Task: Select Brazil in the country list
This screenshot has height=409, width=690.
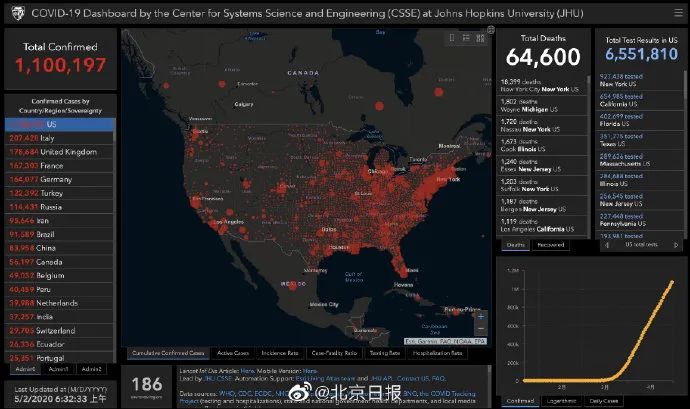Action: click(x=59, y=235)
